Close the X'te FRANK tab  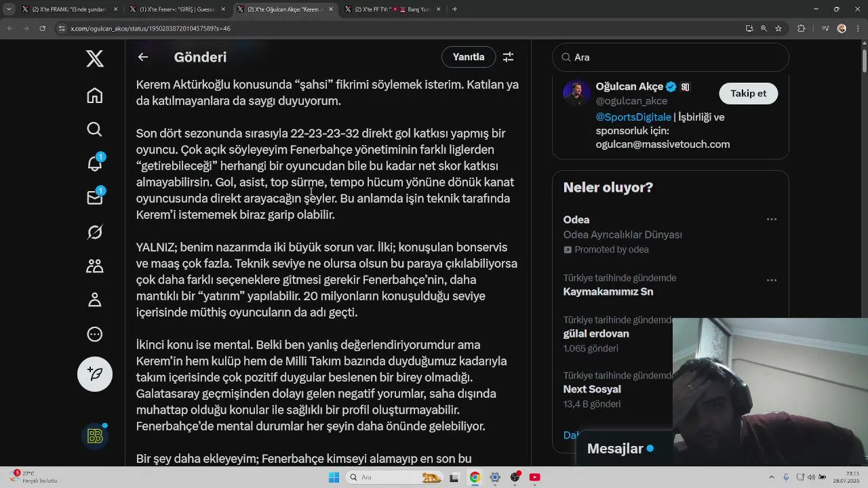click(116, 9)
